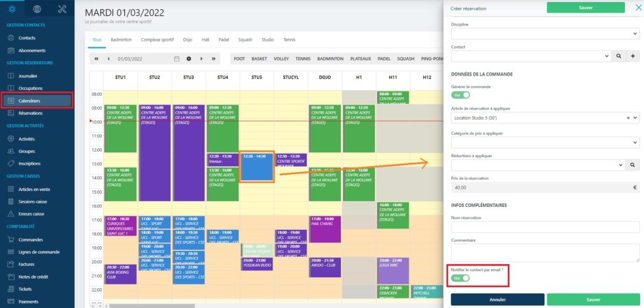Click the Annuler button
Viewport: 644px width, 308px height.
497,299
